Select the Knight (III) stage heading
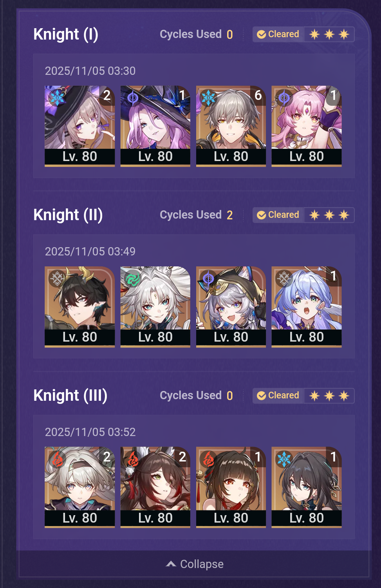 point(70,396)
